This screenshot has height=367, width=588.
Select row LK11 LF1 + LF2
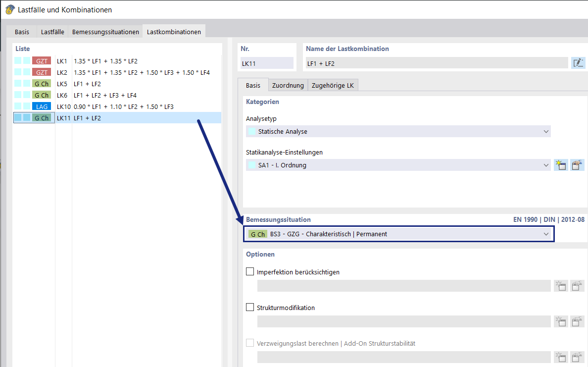[x=117, y=118]
